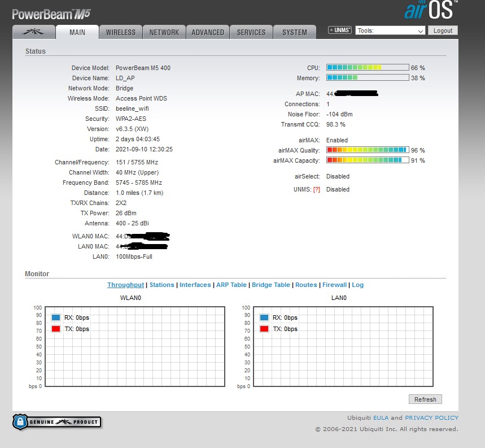
Task: Click the CPU usage bar
Action: (x=368, y=67)
